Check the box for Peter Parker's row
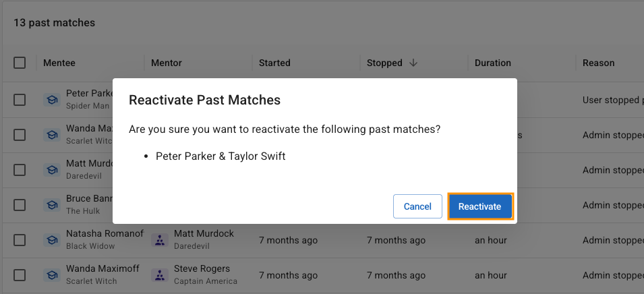Viewport: 644px width, 294px height. coord(20,100)
